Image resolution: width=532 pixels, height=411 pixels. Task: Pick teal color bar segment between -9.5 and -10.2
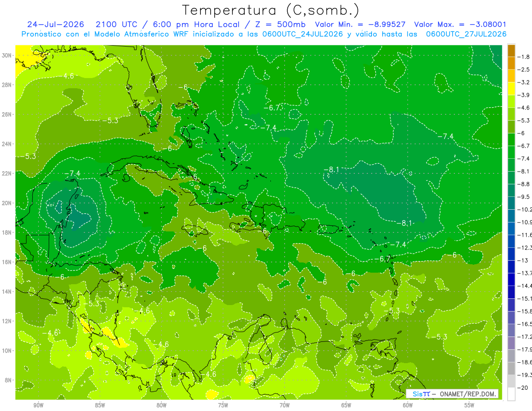511,203
